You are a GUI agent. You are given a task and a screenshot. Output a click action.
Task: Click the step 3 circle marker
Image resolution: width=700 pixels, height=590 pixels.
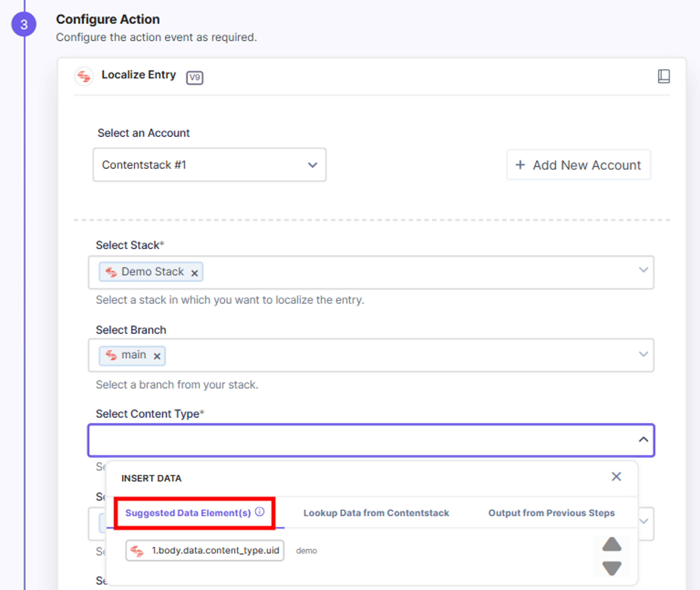24,24
